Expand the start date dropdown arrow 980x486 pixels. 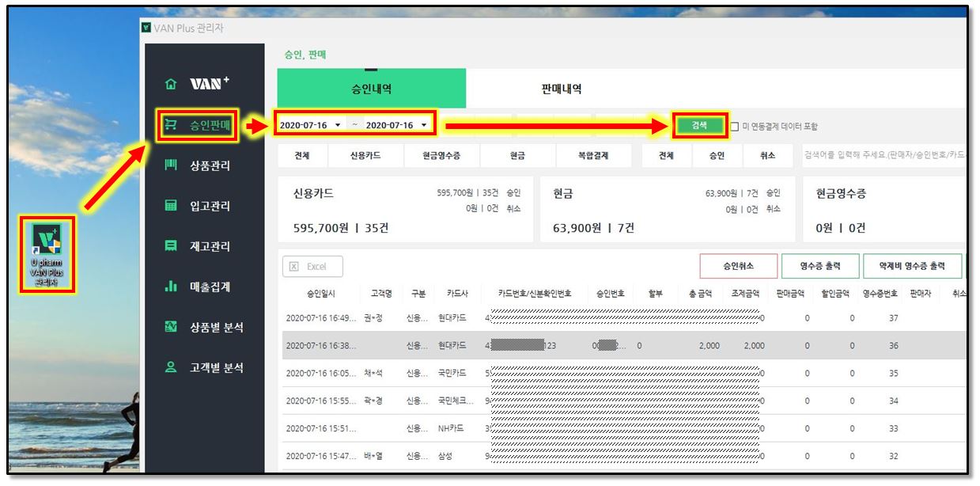[x=338, y=126]
